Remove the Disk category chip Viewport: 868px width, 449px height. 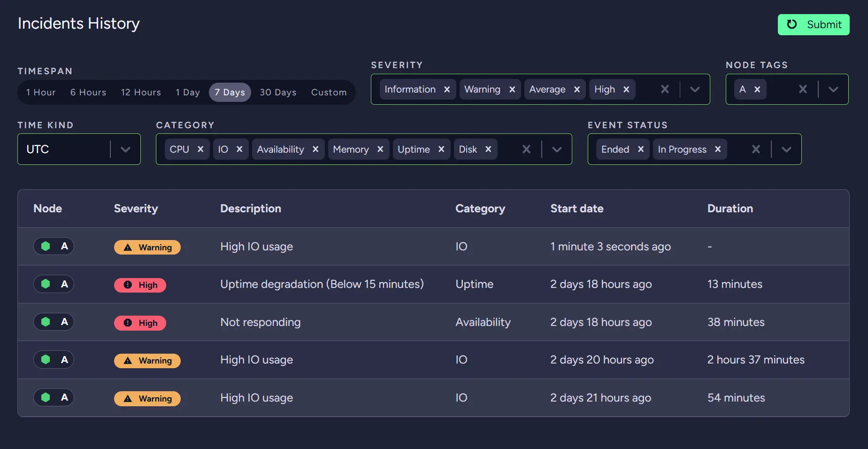pos(488,149)
